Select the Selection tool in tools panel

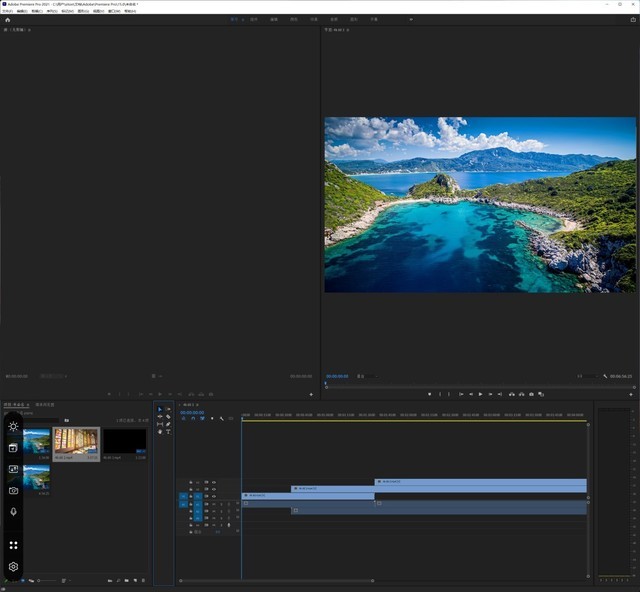coord(160,410)
